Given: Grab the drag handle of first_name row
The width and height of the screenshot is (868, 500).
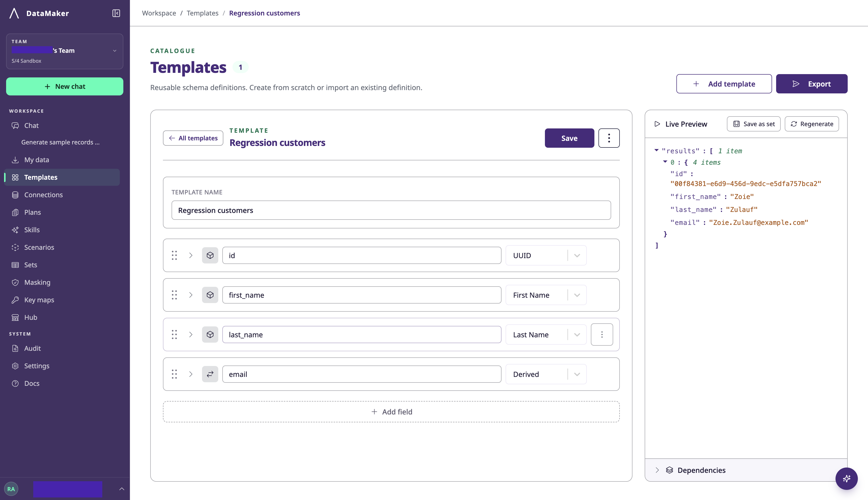Looking at the screenshot, I should tap(174, 295).
